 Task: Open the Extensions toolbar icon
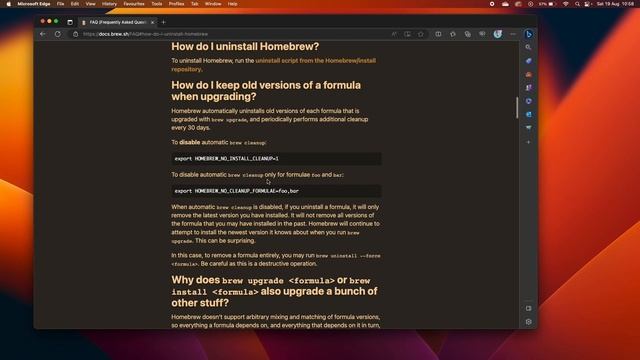point(453,34)
